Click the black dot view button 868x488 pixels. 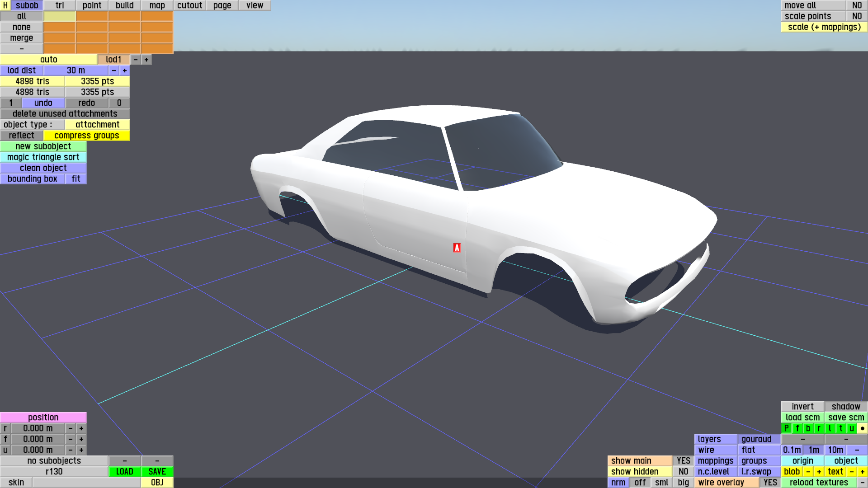click(862, 428)
